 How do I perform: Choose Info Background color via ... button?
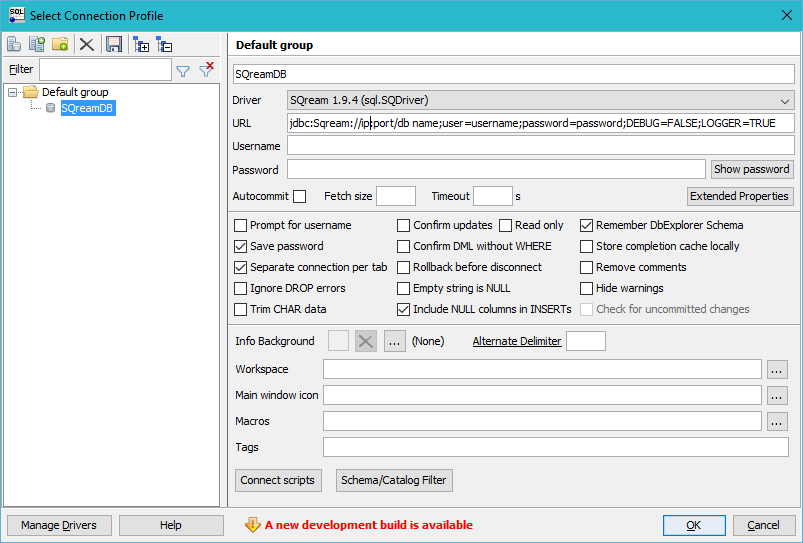tap(394, 341)
